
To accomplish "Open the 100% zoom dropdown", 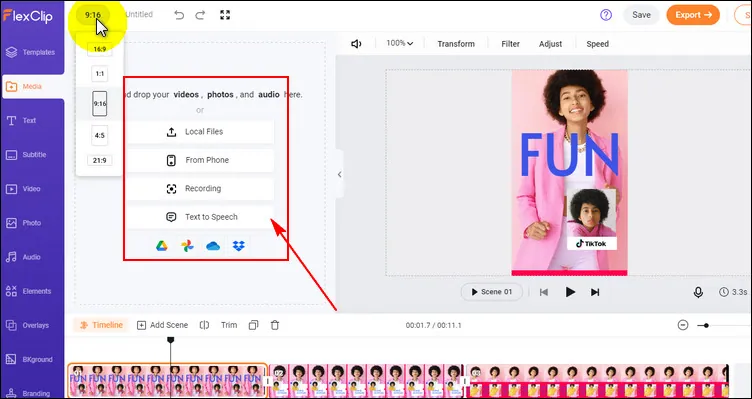I will pos(400,43).
